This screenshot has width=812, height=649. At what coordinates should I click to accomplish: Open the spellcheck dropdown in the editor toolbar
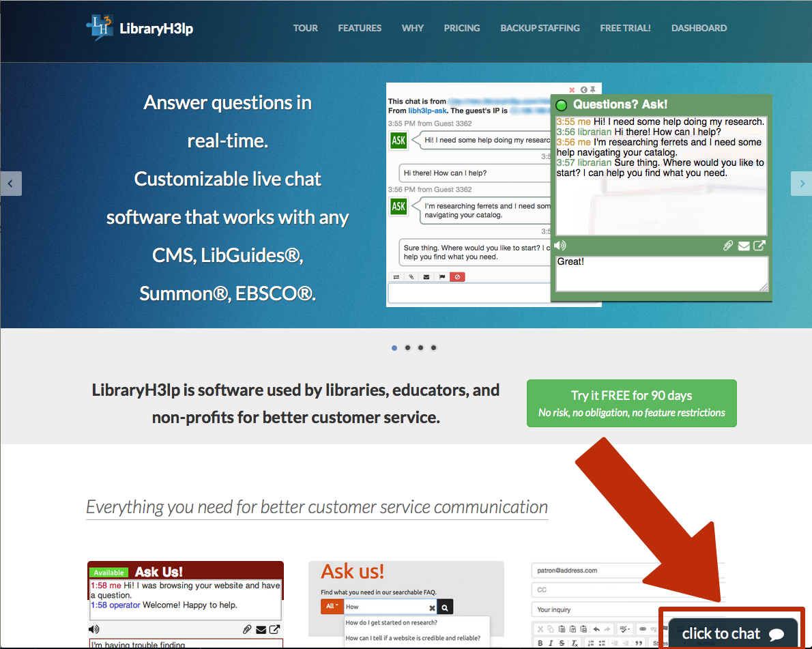point(625,629)
